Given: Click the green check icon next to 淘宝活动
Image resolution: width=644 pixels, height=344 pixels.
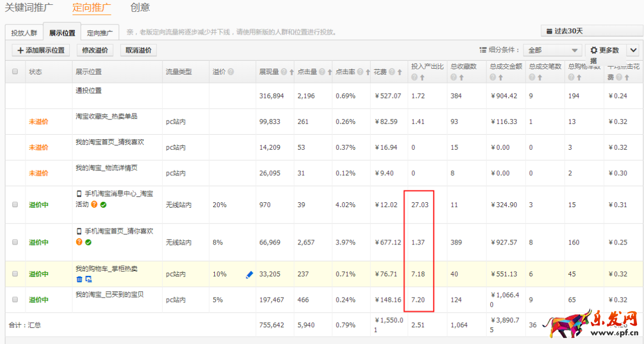Looking at the screenshot, I should coord(104,204).
